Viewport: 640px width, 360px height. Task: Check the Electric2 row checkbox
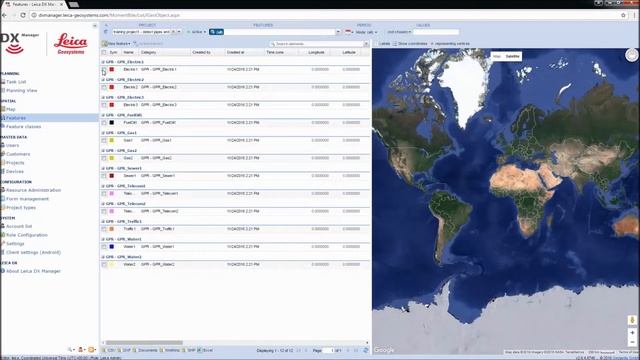104,87
